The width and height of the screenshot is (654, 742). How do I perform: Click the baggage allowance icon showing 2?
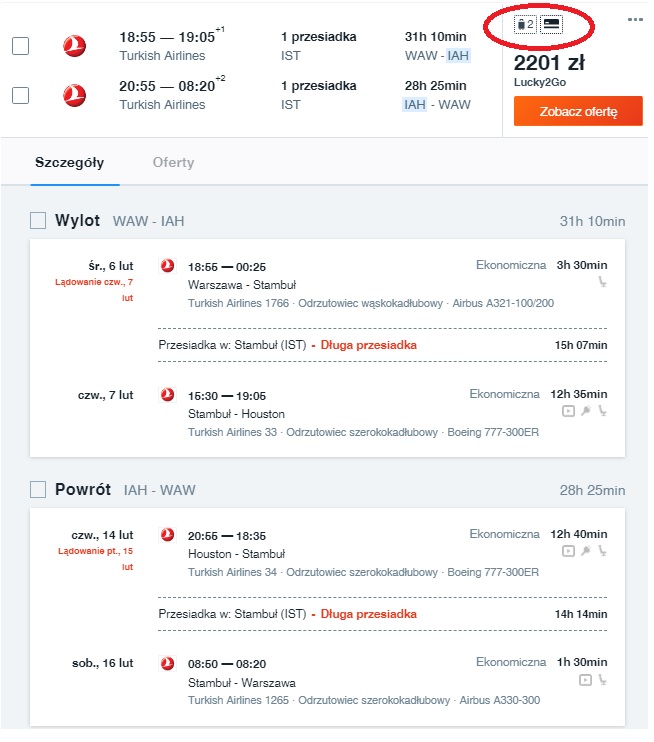click(525, 24)
